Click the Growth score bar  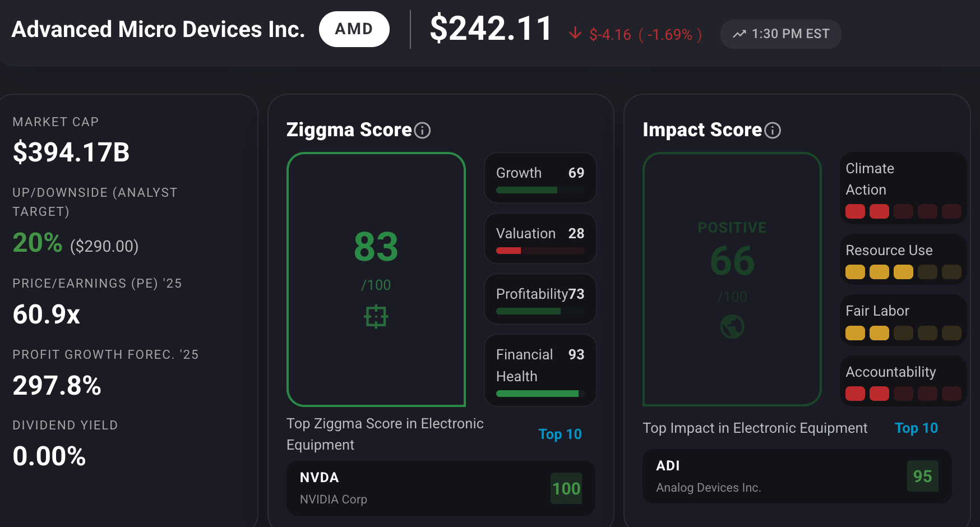(x=540, y=190)
